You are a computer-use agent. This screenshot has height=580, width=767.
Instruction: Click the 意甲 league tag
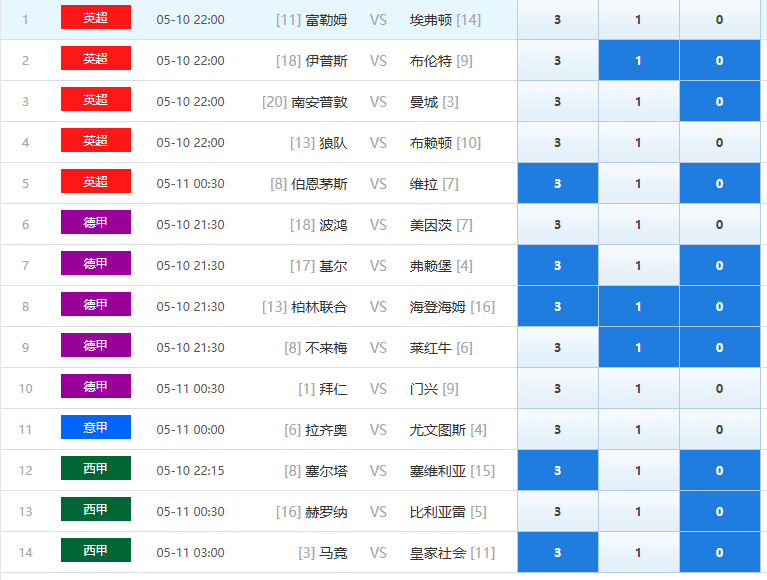tap(96, 427)
